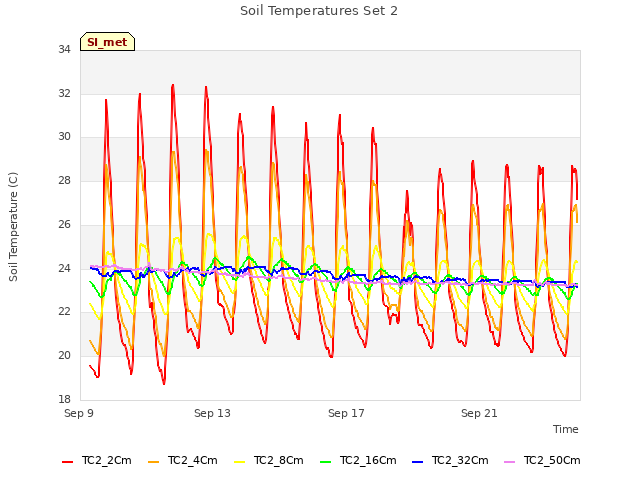Click the Sep 9 x-axis tick label
Image resolution: width=640 pixels, height=480 pixels.
coord(79,413)
